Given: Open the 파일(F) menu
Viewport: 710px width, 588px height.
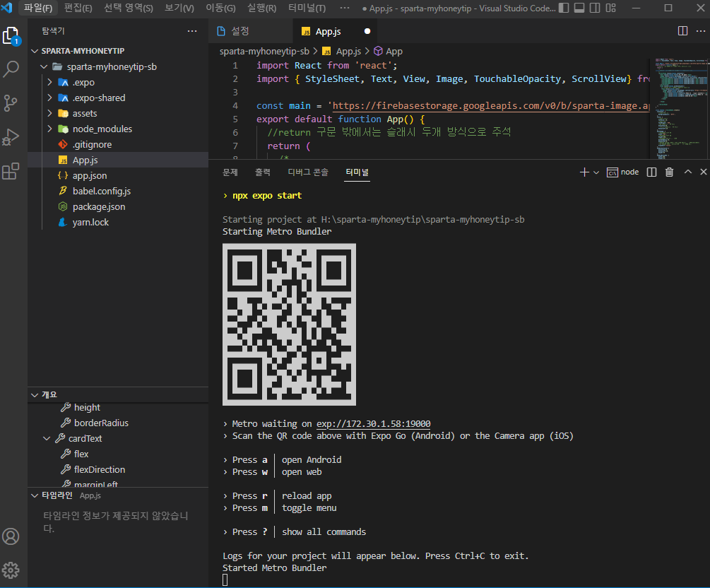Looking at the screenshot, I should [38, 8].
